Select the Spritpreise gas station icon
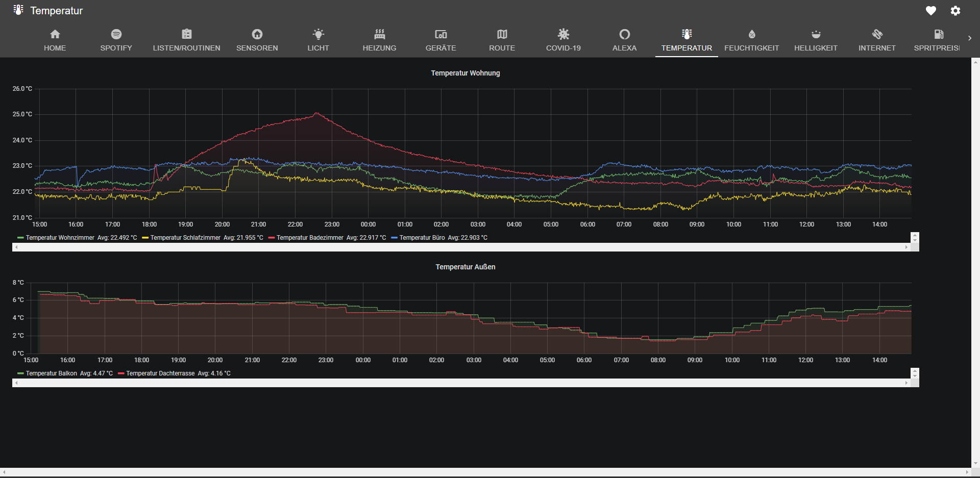This screenshot has height=478, width=980. [x=939, y=34]
